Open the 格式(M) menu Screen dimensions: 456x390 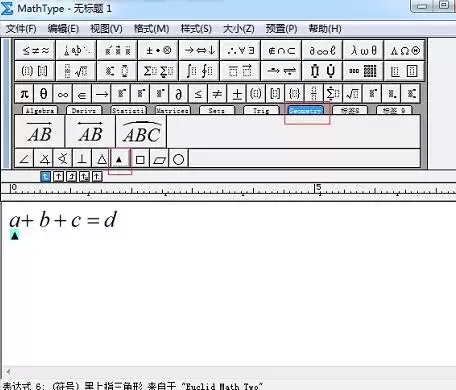pos(151,29)
